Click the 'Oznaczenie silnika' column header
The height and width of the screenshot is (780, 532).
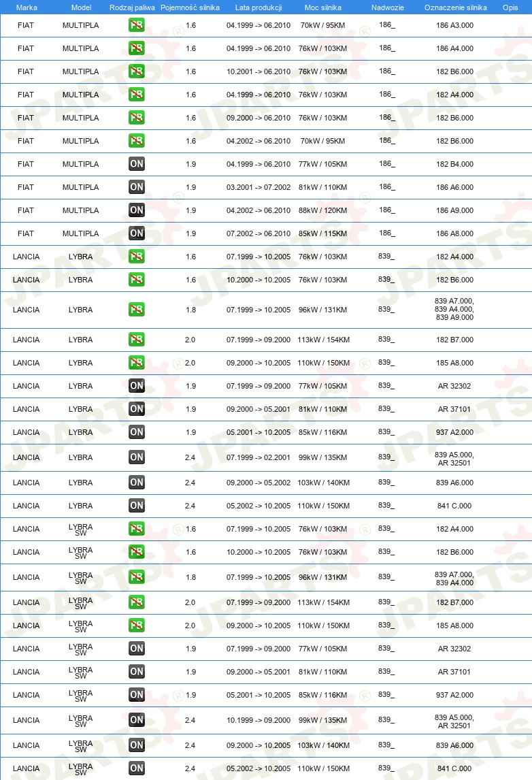455,7
